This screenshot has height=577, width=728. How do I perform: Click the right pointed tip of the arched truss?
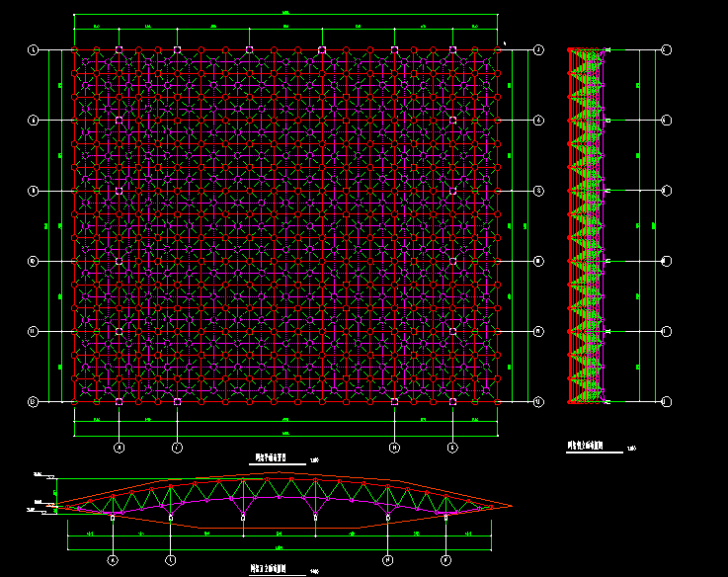click(x=511, y=506)
